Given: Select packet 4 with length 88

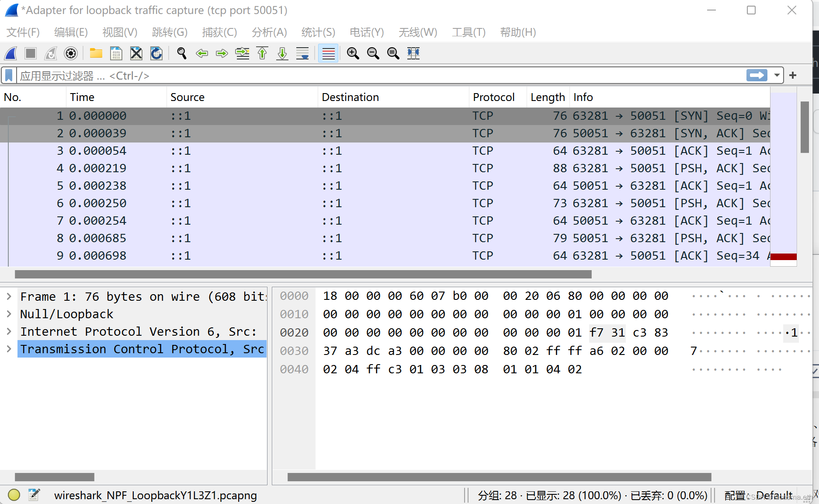Looking at the screenshot, I should tap(385, 168).
